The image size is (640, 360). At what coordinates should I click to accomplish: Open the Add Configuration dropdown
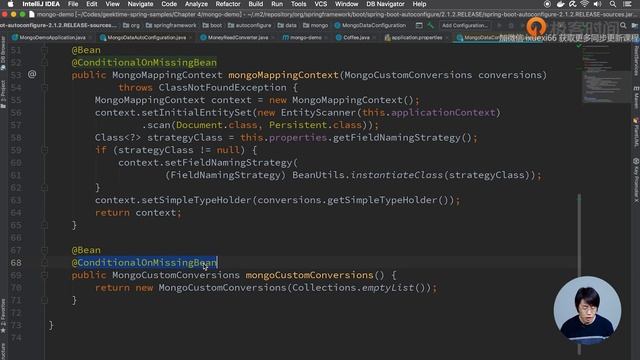pyautogui.click(x=464, y=25)
